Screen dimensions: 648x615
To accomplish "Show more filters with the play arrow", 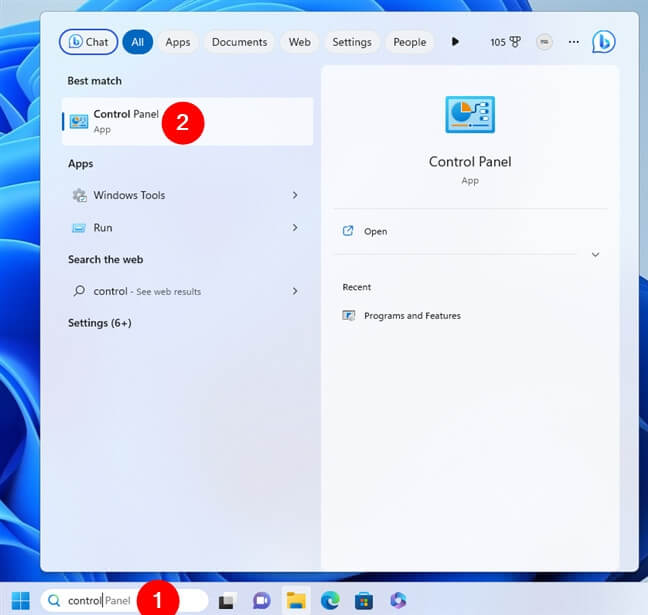I will click(x=455, y=42).
